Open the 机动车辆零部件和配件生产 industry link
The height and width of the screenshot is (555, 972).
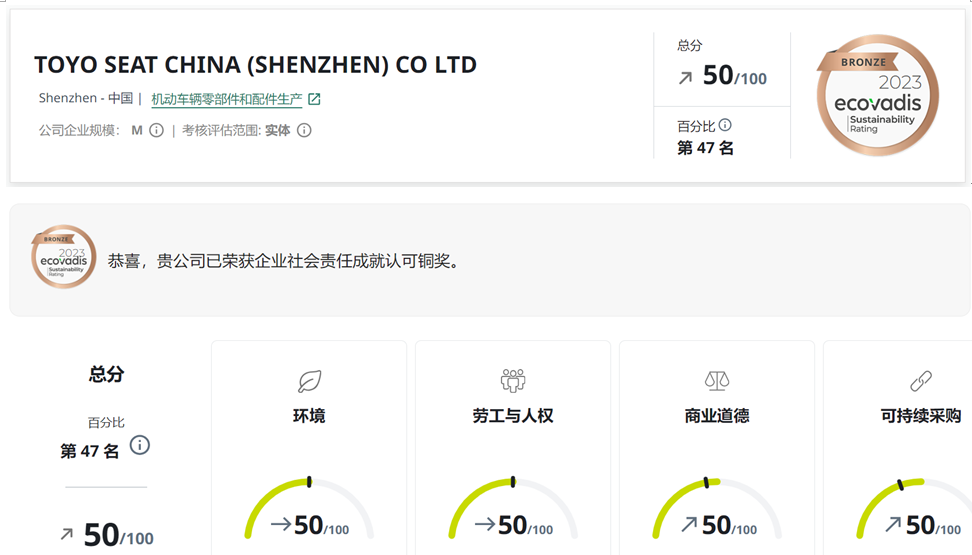[x=227, y=99]
